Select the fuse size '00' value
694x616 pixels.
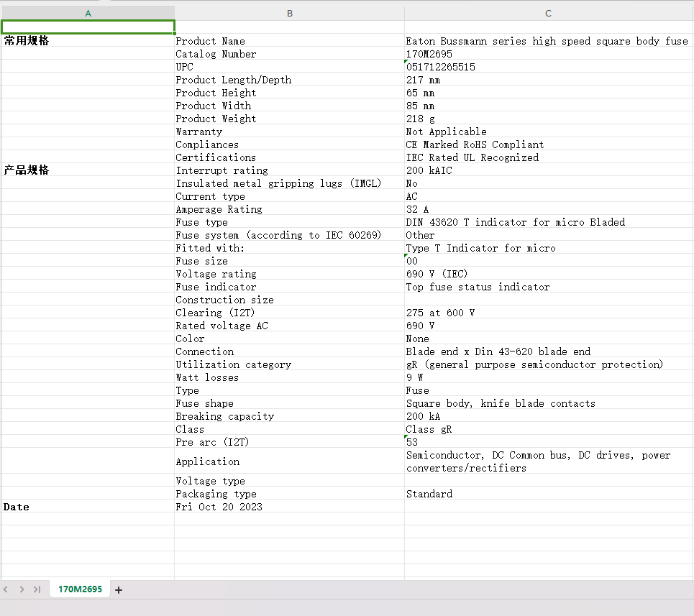[x=549, y=260]
